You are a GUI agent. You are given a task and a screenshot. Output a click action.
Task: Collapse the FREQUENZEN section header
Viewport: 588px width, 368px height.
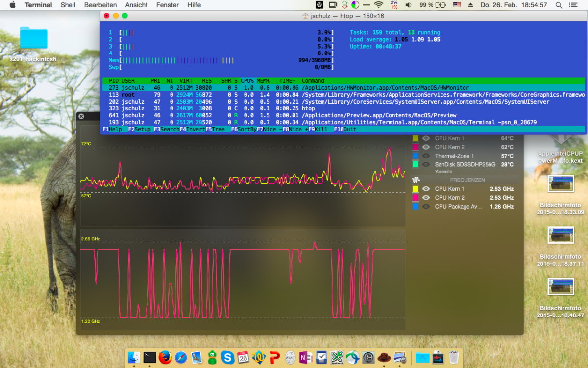[x=467, y=180]
